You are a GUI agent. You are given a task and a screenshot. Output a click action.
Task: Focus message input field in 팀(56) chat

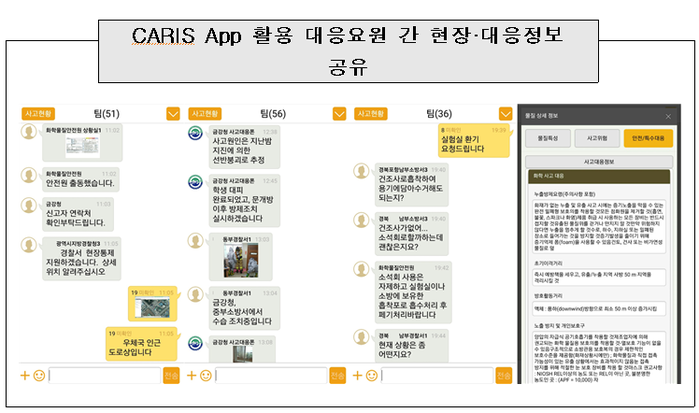[271, 376]
